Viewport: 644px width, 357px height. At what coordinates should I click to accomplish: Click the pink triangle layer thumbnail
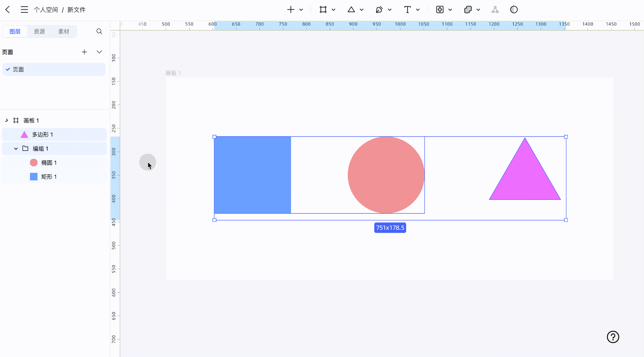[x=24, y=135]
